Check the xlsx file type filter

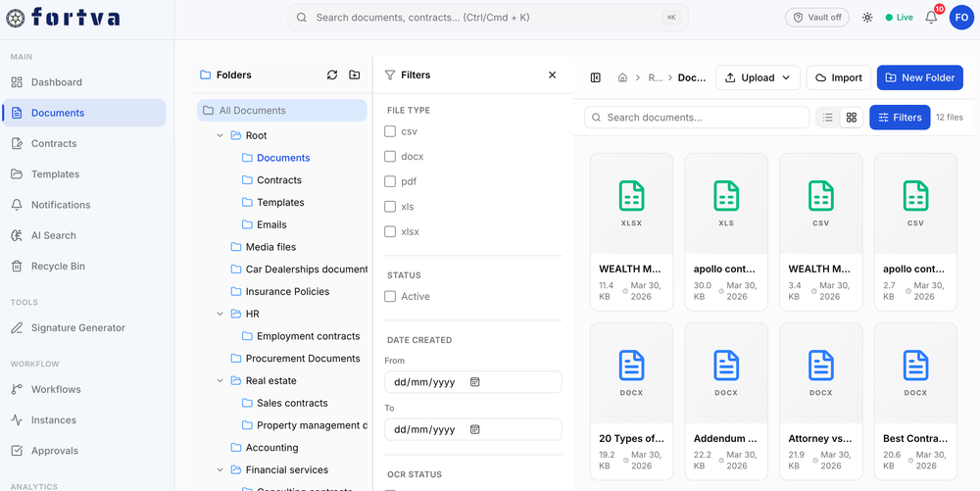390,231
